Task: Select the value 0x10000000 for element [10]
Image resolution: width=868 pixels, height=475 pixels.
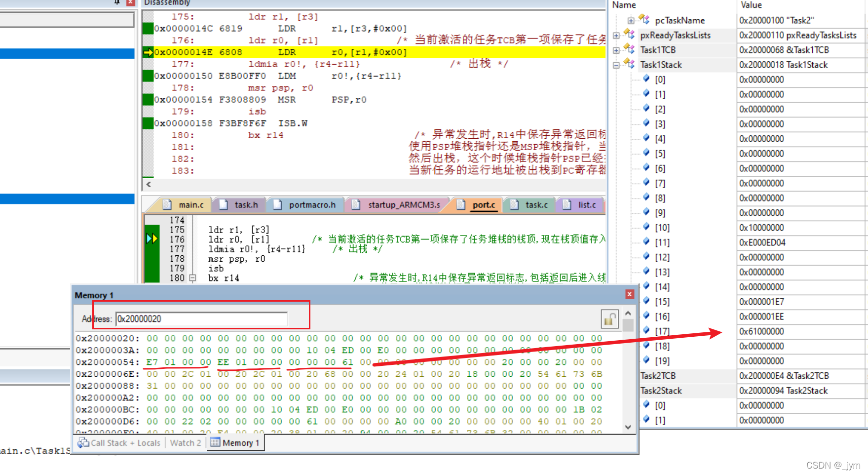Action: (761, 228)
